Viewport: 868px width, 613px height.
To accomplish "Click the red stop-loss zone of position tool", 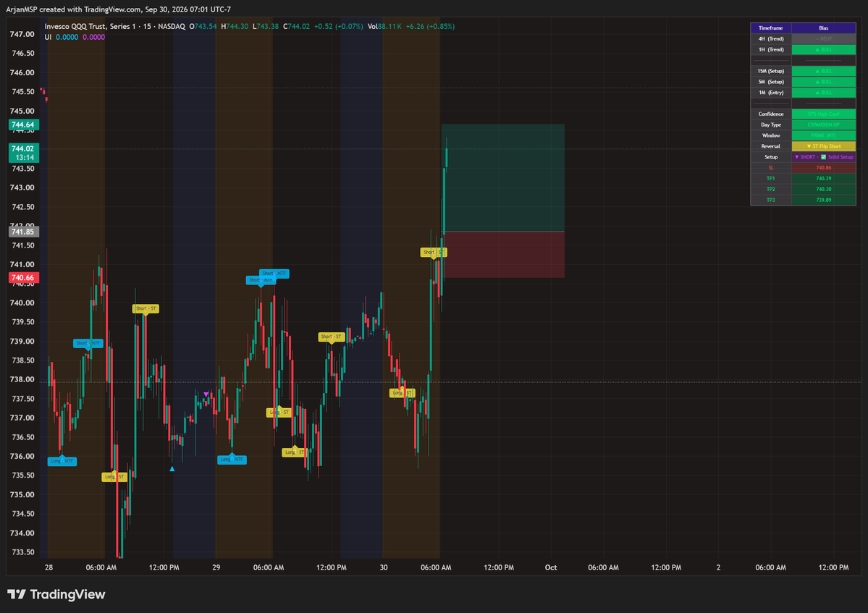I will tap(502, 255).
